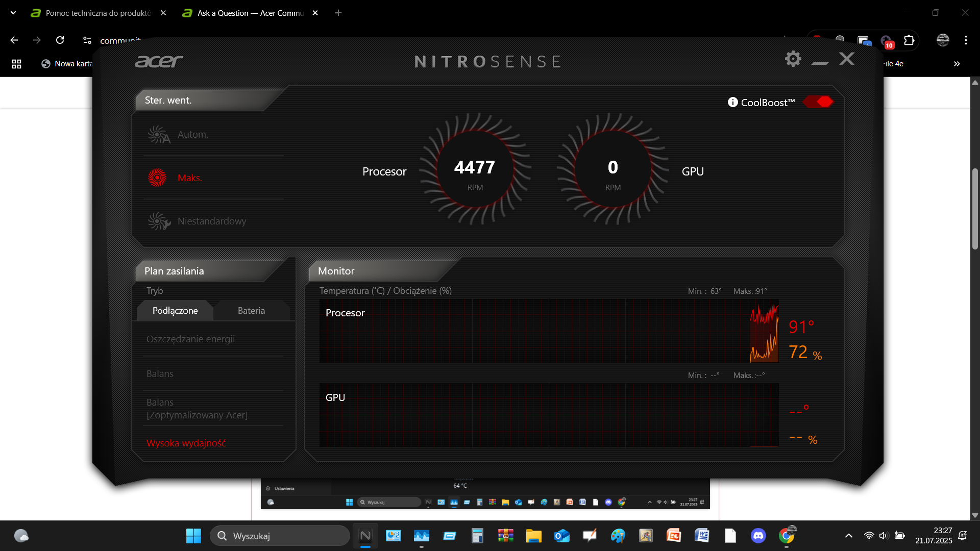Open WinRAR from the taskbar

click(505, 536)
